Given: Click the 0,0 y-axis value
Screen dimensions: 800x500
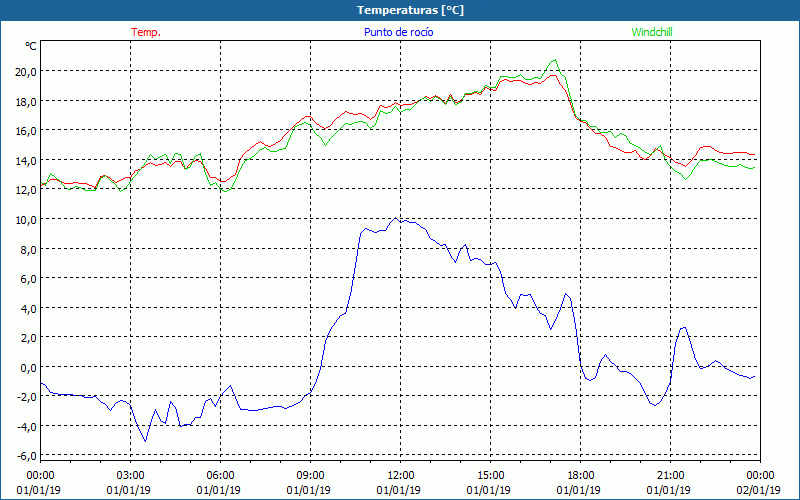Looking at the screenshot, I should click(28, 367).
